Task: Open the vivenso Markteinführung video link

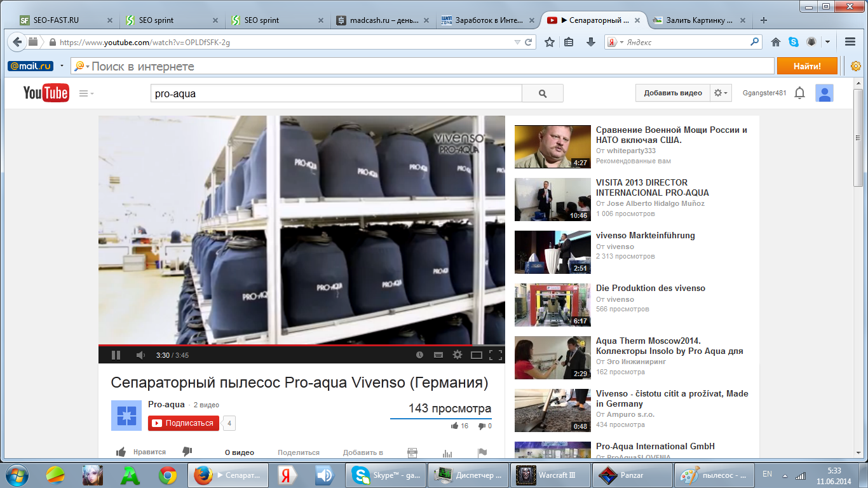Action: [x=646, y=236]
